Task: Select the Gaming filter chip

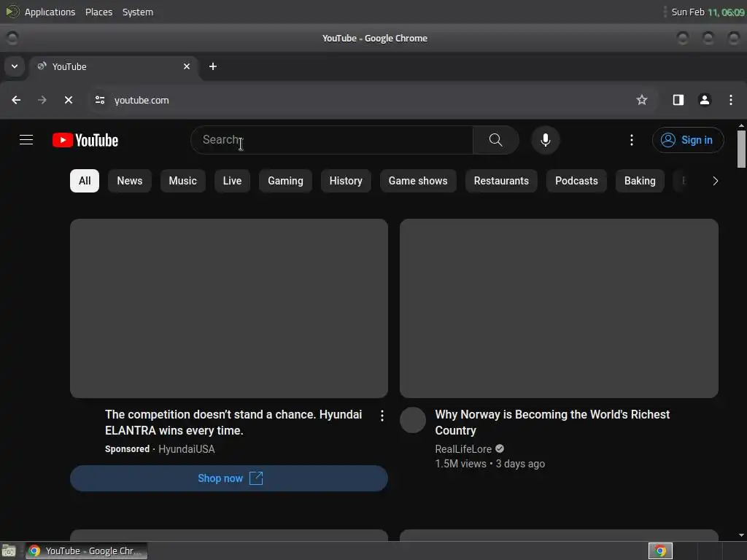Action: [285, 181]
